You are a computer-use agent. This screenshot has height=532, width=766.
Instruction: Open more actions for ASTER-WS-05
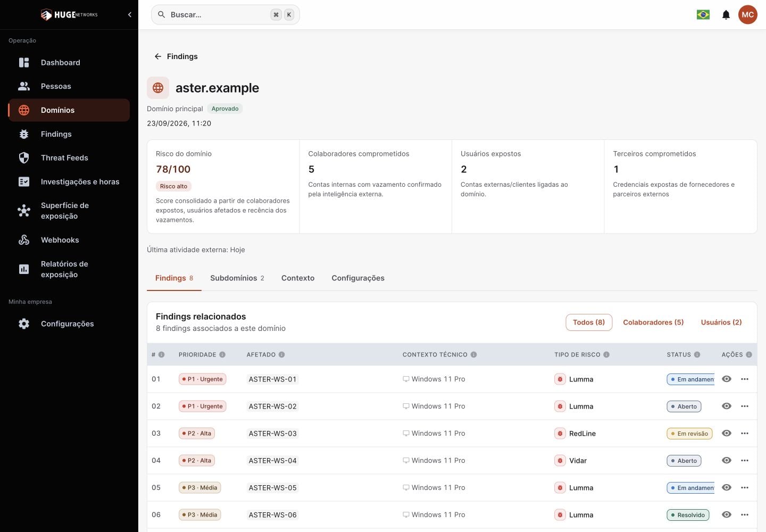(x=745, y=488)
